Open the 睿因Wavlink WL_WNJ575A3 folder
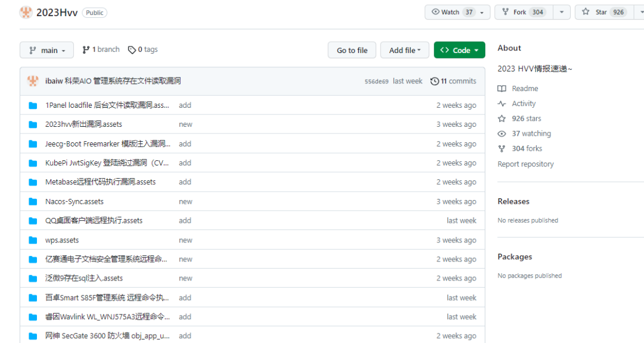644x343 pixels. (x=107, y=317)
